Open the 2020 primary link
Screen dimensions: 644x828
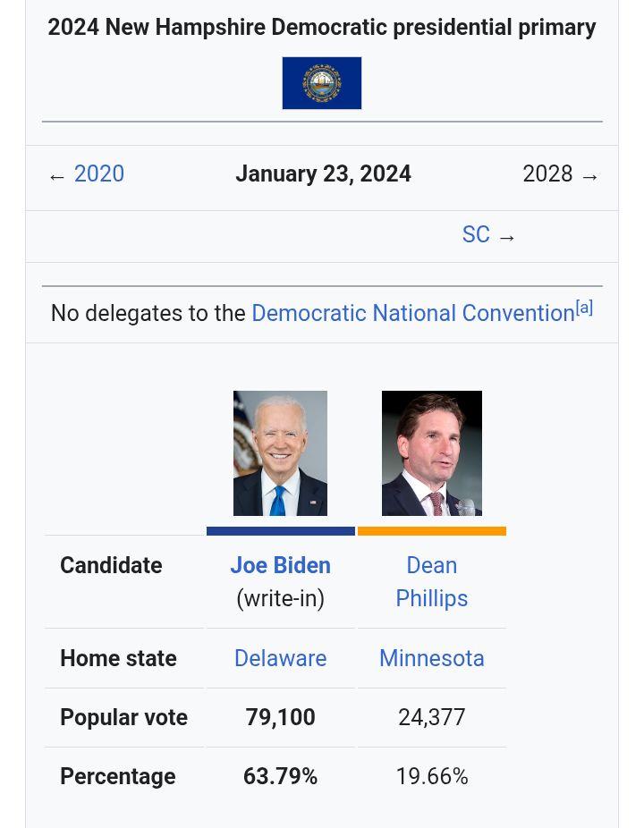98,173
